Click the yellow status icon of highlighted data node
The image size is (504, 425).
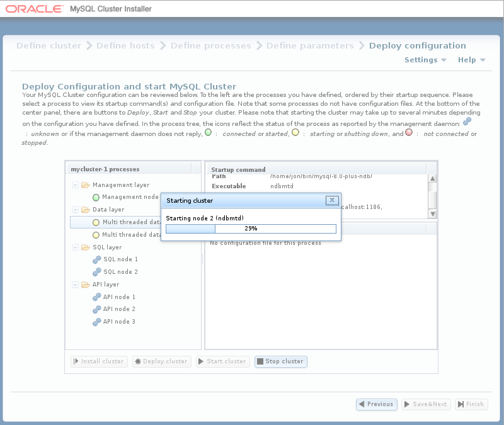tap(96, 222)
